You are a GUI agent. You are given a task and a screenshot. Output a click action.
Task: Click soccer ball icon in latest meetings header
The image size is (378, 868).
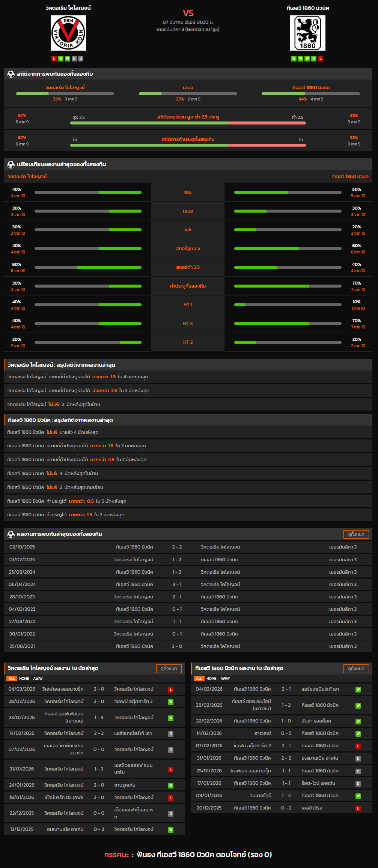coord(11,534)
